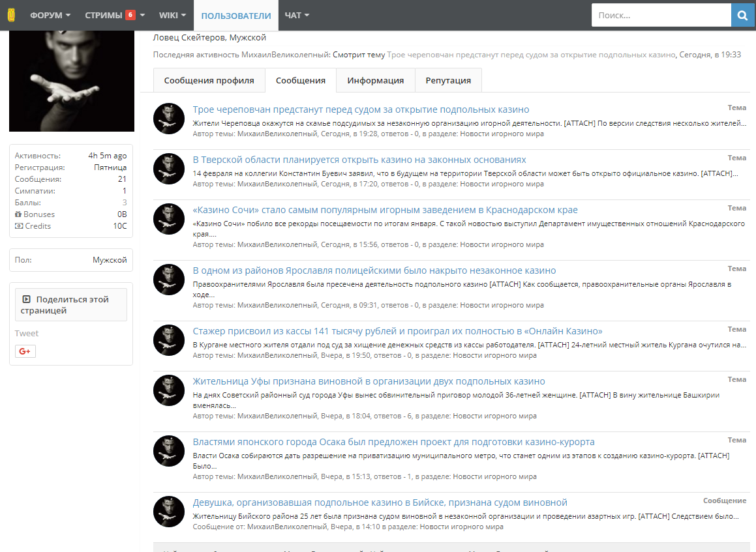Open topic 'В одном из районов Ярославля'
The image size is (756, 552).
[374, 270]
